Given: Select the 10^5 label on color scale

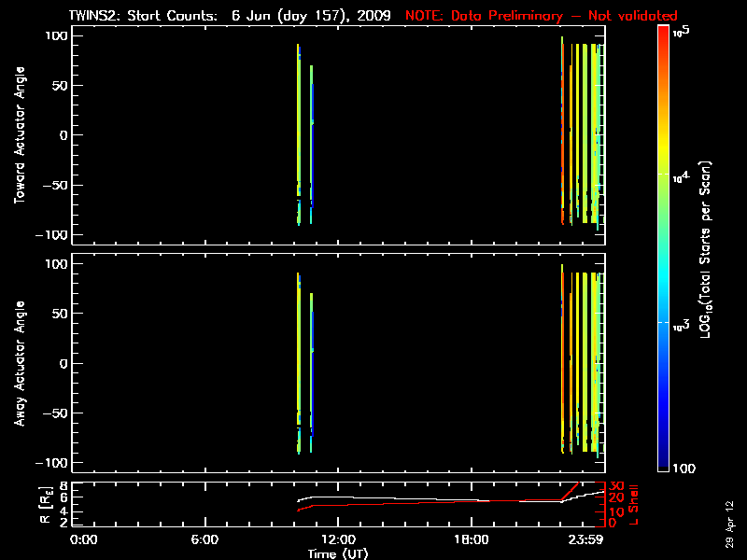Looking at the screenshot, I should pyautogui.click(x=681, y=31).
